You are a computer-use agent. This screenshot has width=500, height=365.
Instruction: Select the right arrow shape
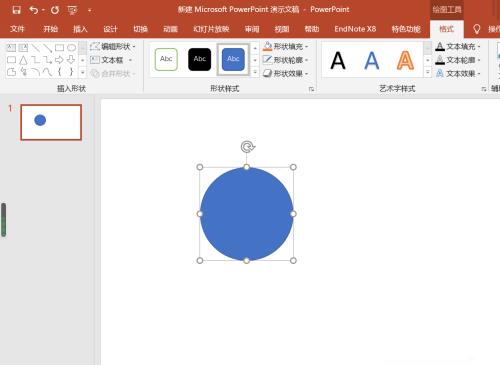tap(59, 60)
